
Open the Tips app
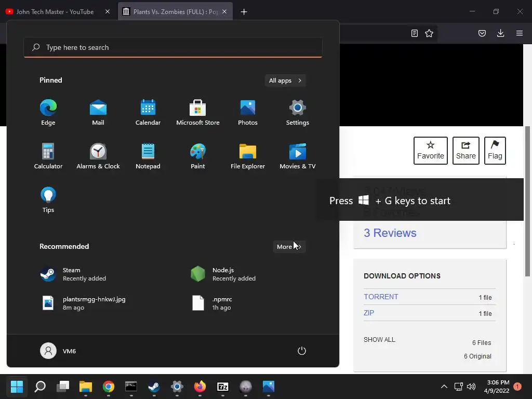48,200
